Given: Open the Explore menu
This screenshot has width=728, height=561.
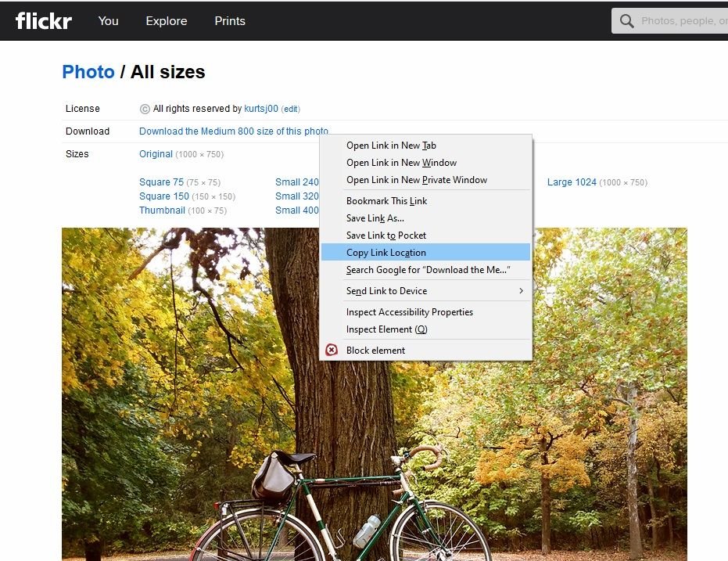Looking at the screenshot, I should 167,21.
